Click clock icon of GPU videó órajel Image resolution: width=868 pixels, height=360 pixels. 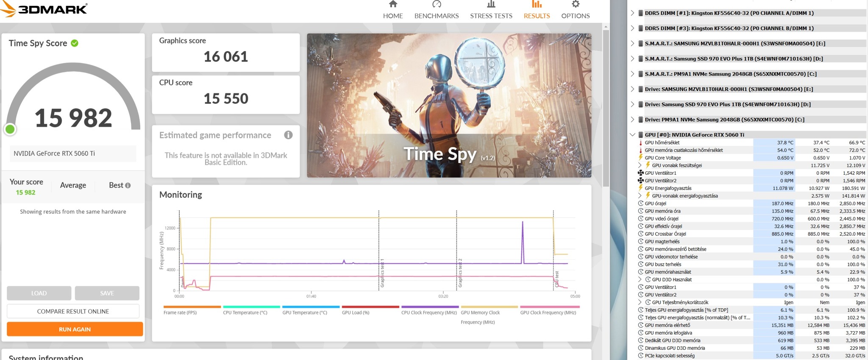pyautogui.click(x=640, y=219)
